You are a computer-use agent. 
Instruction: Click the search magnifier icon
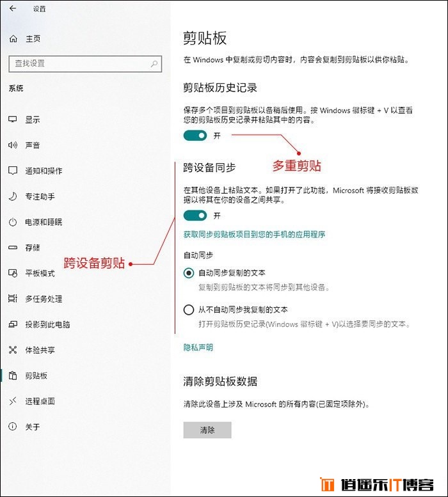tap(154, 64)
